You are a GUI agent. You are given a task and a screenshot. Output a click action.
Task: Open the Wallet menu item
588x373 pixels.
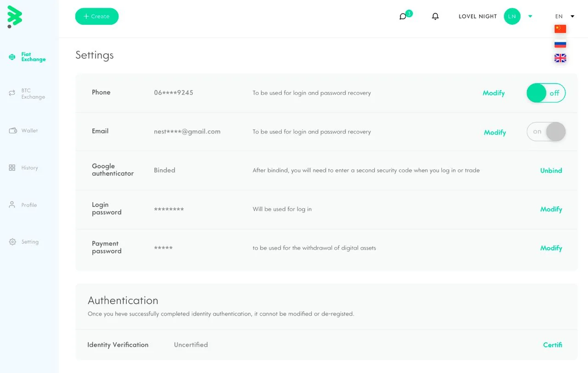pyautogui.click(x=29, y=131)
